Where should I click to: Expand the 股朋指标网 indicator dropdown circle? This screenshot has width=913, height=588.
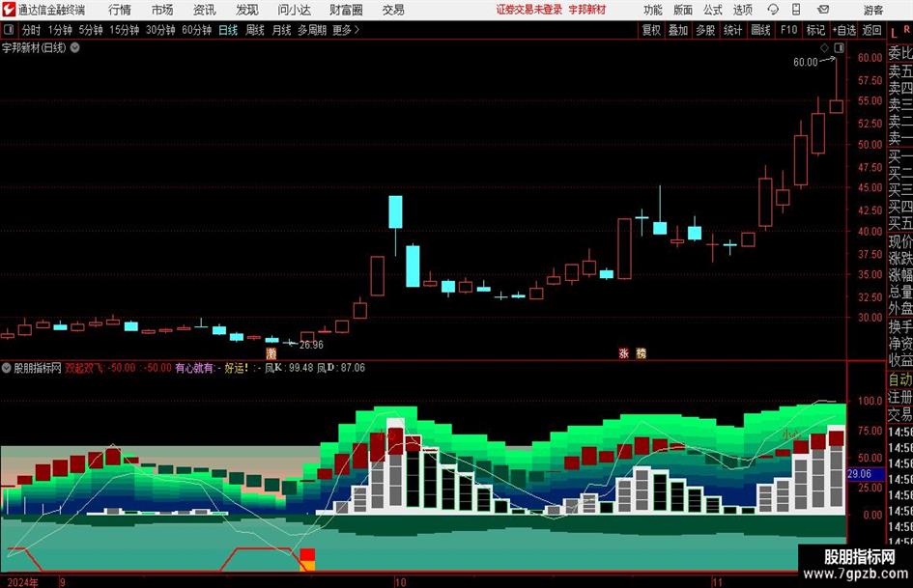coord(7,367)
